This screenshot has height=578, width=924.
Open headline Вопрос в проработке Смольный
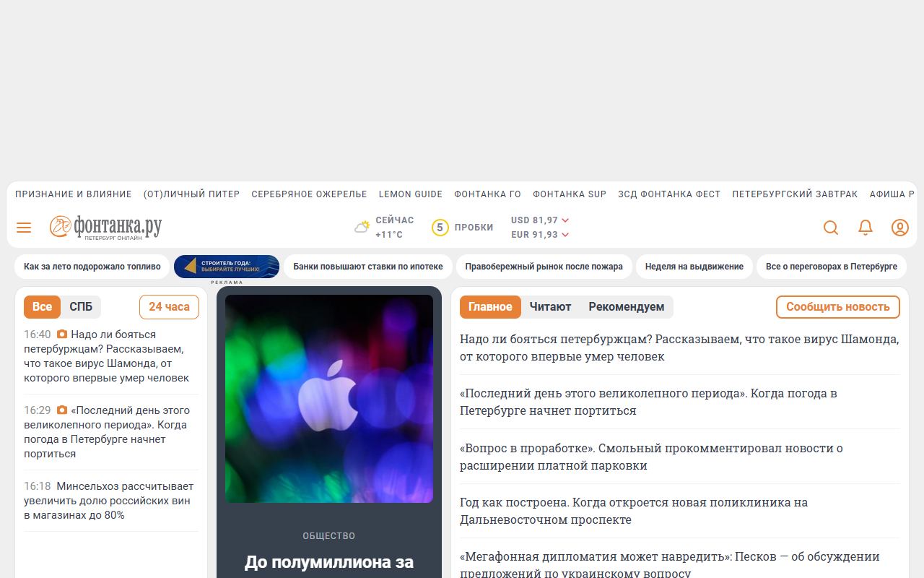tap(651, 457)
